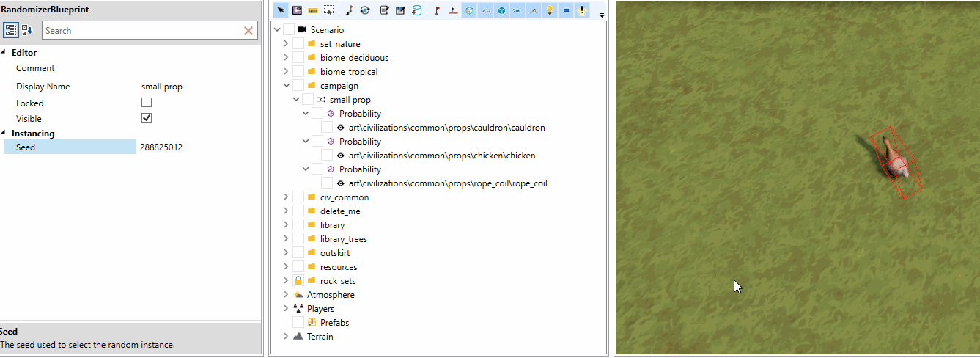The width and height of the screenshot is (980, 358).
Task: Click the padlock icon on rock_sets
Action: 298,281
